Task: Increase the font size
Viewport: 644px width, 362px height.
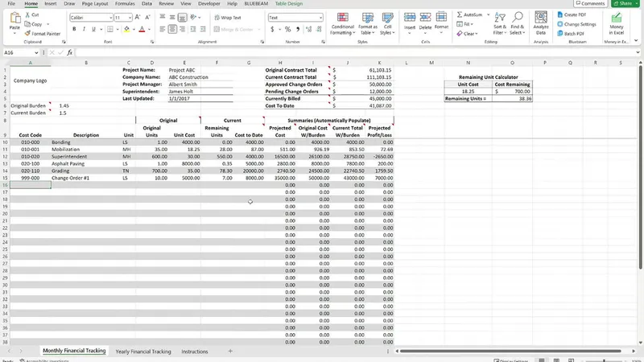Action: pyautogui.click(x=138, y=18)
